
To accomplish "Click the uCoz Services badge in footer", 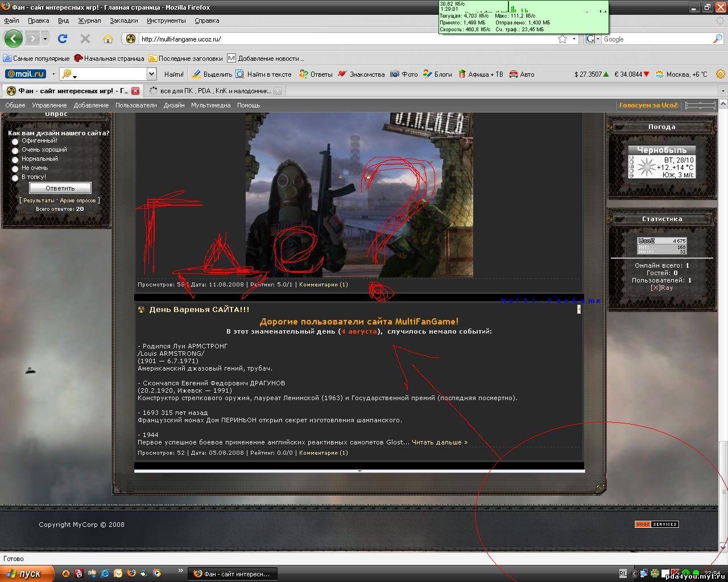I will tap(657, 524).
